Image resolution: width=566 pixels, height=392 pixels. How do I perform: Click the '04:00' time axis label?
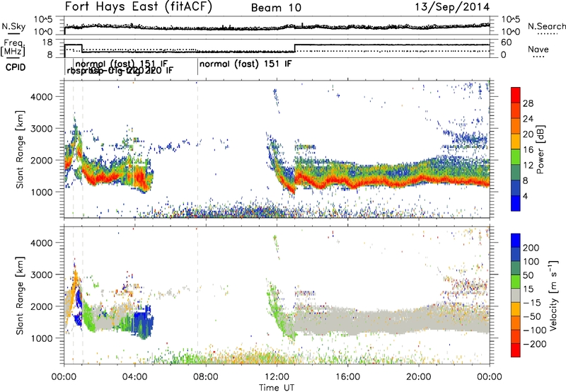135,377
